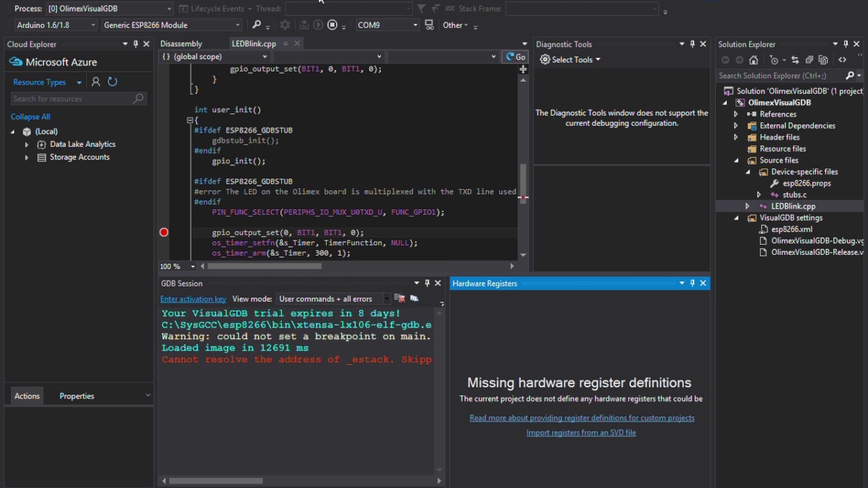
Task: Click the Solution Explorer Home icon
Action: (x=753, y=60)
